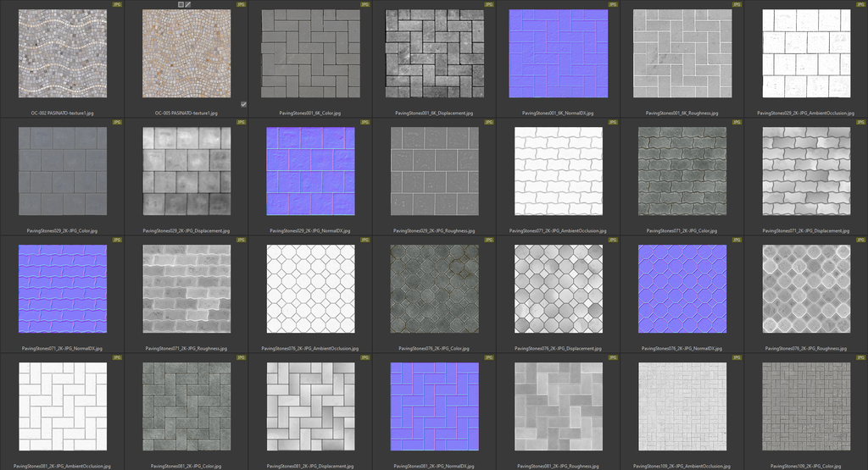The width and height of the screenshot is (868, 470).
Task: Click JPG badge on PavingStones081_2K-JPG_AmbientOcclusion tile
Action: [x=117, y=357]
